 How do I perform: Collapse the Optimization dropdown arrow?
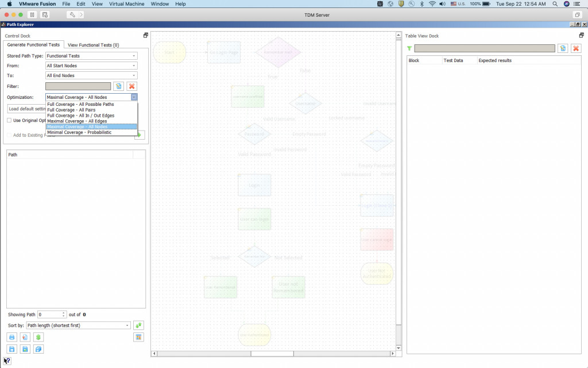[x=134, y=97]
